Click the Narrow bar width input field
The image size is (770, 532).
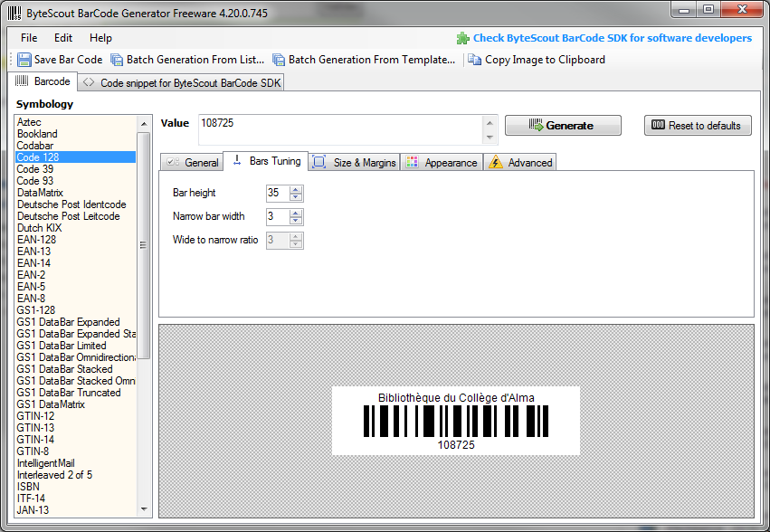coord(278,216)
